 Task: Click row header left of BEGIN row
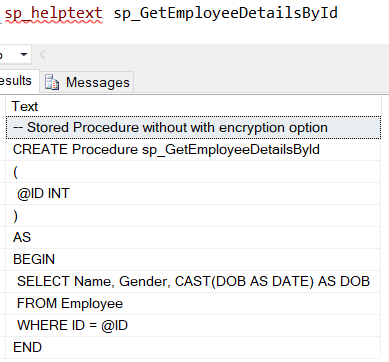pyautogui.click(x=3, y=259)
